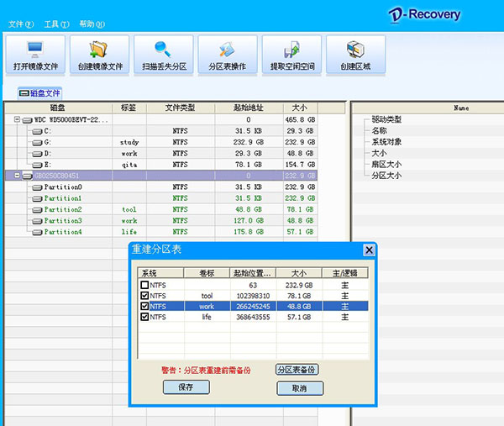Check the first NTFS partition checkbox
Viewport: 504px width, 426px height.
pyautogui.click(x=146, y=286)
